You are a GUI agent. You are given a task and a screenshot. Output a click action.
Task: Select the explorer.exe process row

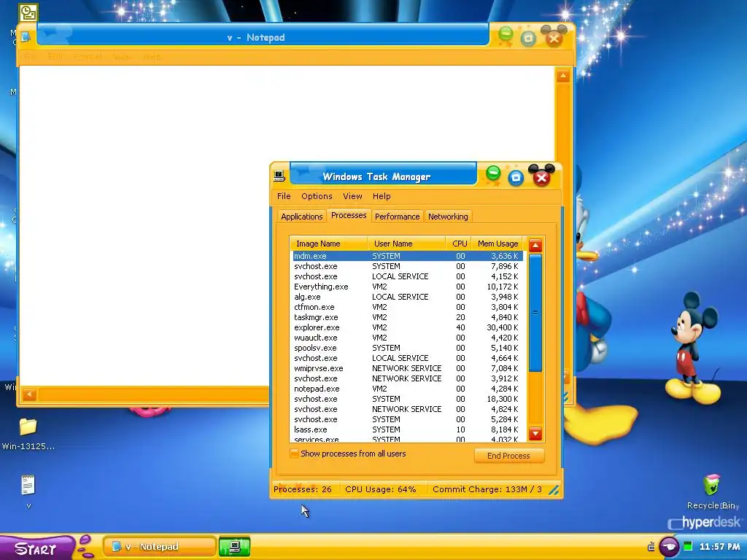pyautogui.click(x=407, y=327)
